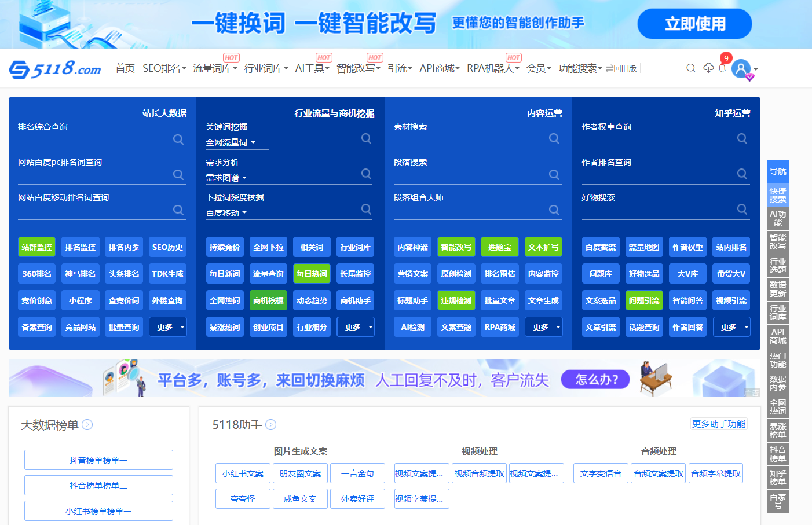Open 文字变语音 helper
Image resolution: width=812 pixels, height=525 pixels.
coord(601,473)
